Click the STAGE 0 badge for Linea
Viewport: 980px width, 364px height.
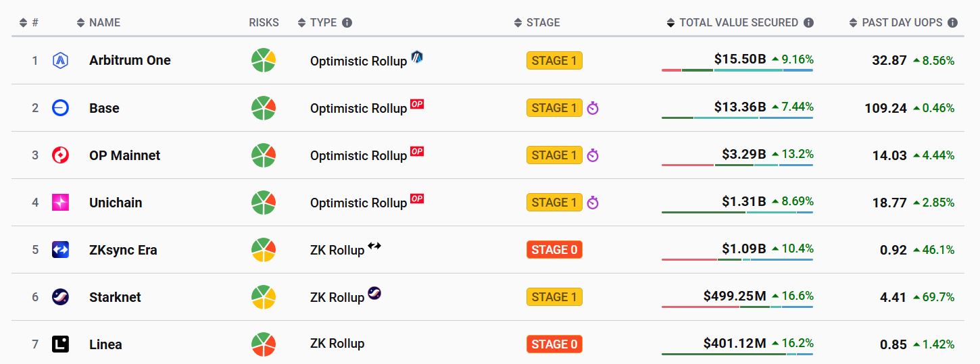pos(554,344)
